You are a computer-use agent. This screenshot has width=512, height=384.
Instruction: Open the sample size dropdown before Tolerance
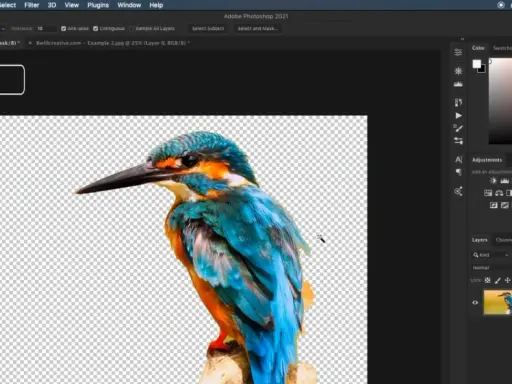pos(3,29)
